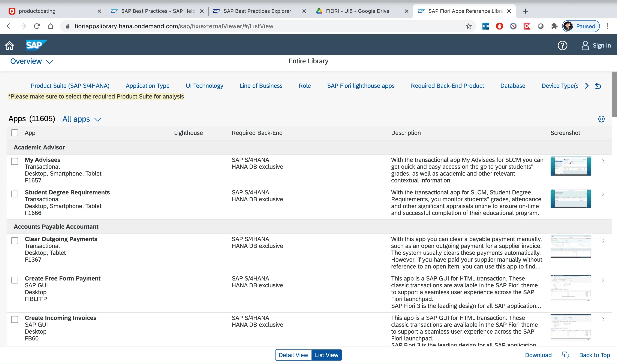Click the browser address bar URL

(174, 26)
